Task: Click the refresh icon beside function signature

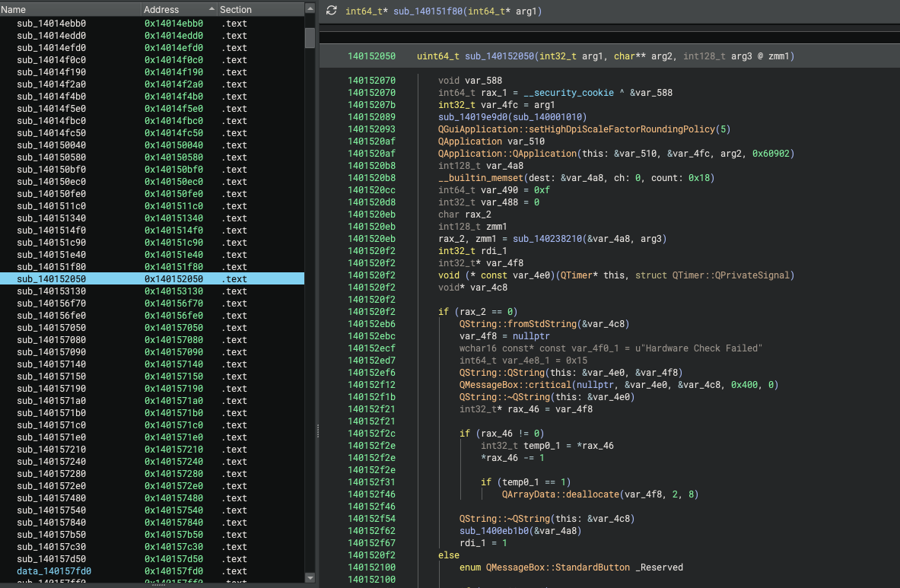Action: [x=331, y=11]
